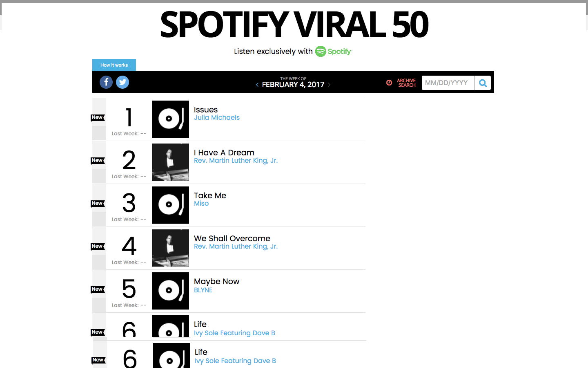This screenshot has width=588, height=368.
Task: Click the Take Me record thumbnail
Action: [x=170, y=205]
